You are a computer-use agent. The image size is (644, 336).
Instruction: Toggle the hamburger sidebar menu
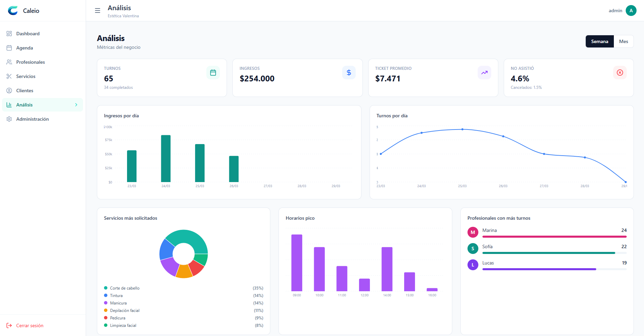tap(98, 11)
